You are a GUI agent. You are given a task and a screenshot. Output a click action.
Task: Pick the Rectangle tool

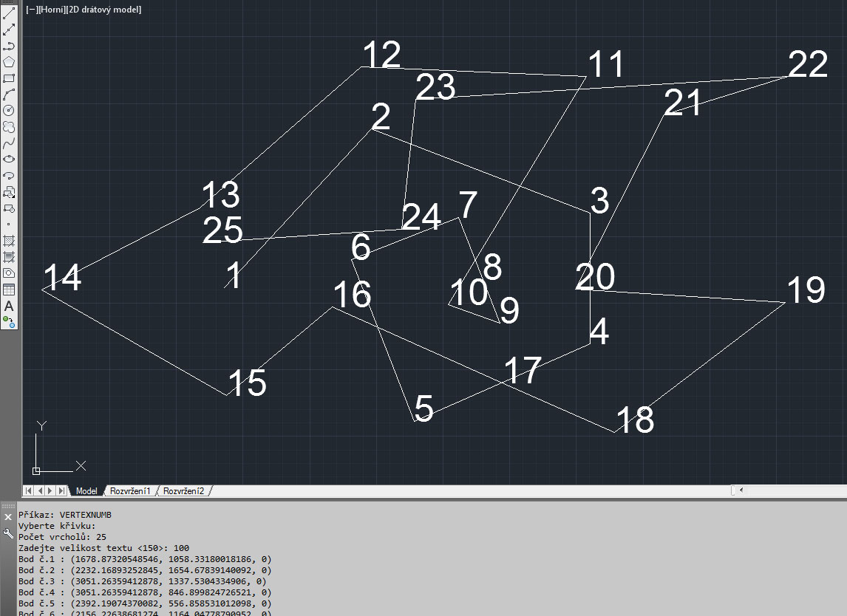coord(9,78)
